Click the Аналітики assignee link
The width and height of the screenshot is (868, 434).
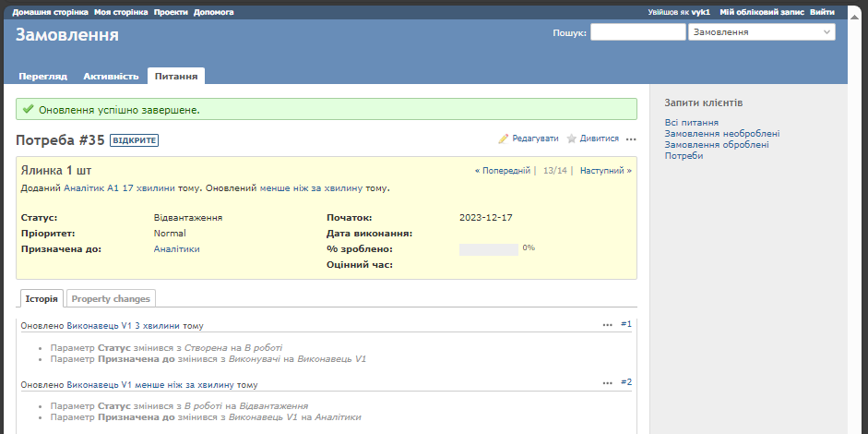point(176,249)
